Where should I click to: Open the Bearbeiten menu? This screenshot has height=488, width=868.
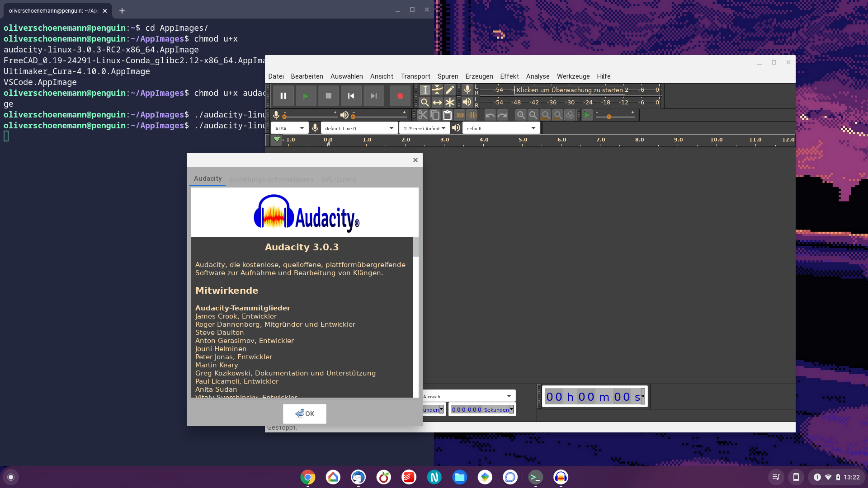coord(307,76)
